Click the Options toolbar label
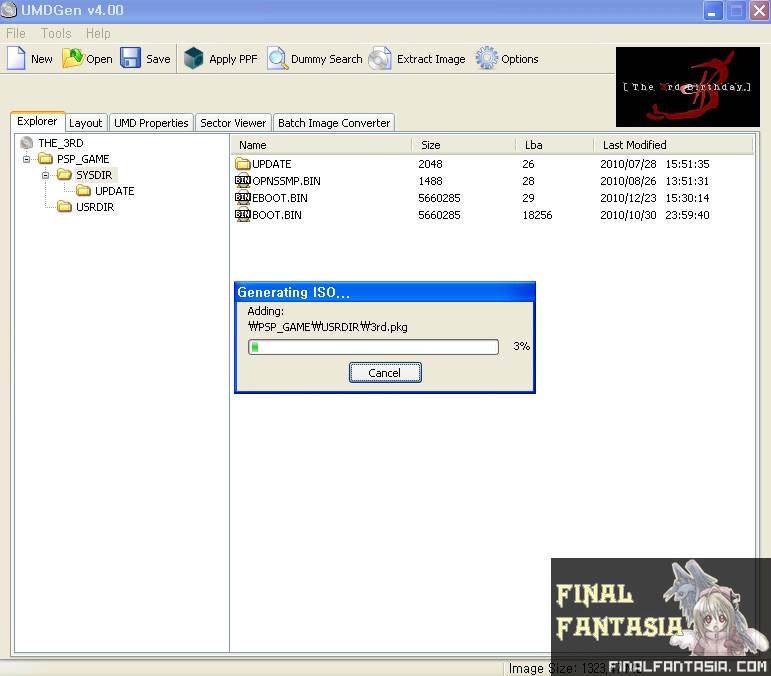The width and height of the screenshot is (771, 676). (x=520, y=59)
